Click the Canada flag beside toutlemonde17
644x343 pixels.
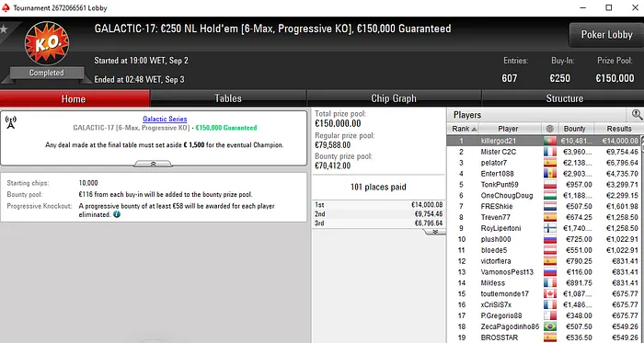tap(549, 293)
